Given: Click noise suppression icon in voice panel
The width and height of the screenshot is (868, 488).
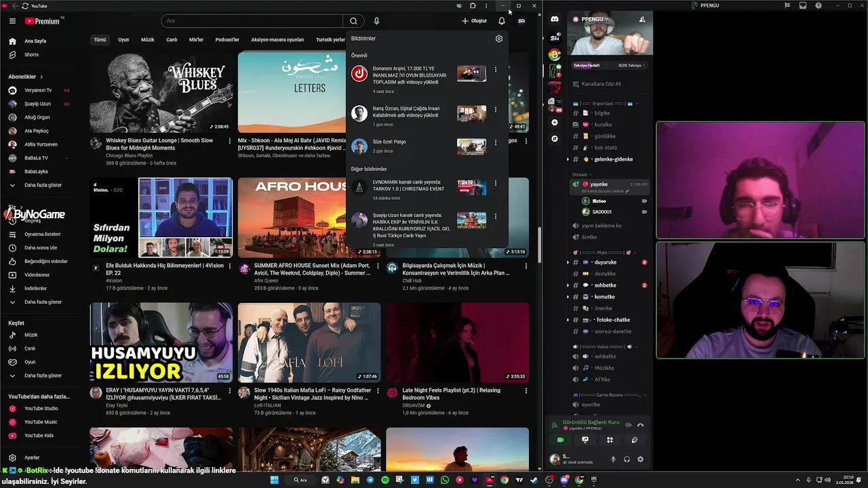Looking at the screenshot, I should click(x=628, y=425).
